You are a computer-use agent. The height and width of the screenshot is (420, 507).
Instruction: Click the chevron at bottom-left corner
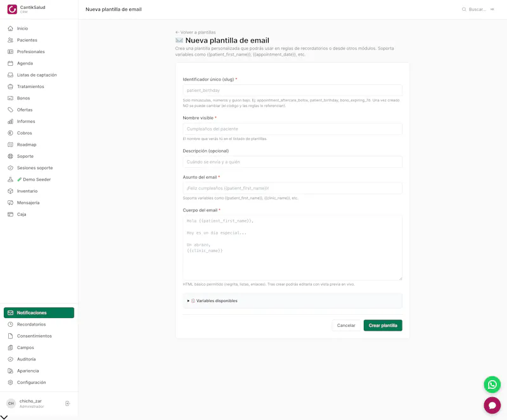coord(4,417)
